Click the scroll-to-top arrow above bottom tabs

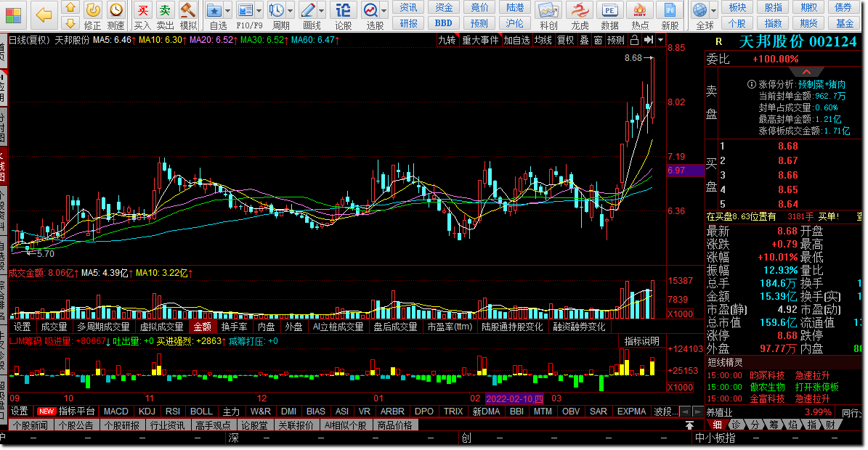coord(690,425)
